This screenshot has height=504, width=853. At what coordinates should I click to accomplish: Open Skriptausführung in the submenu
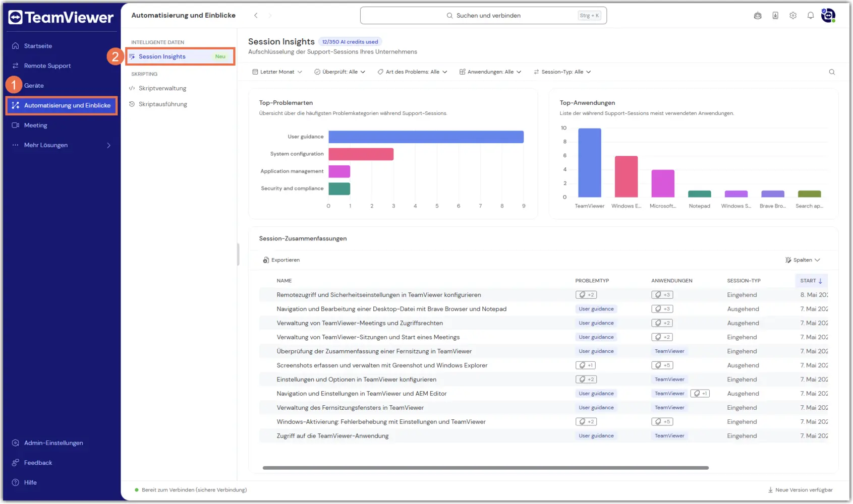[180, 104]
